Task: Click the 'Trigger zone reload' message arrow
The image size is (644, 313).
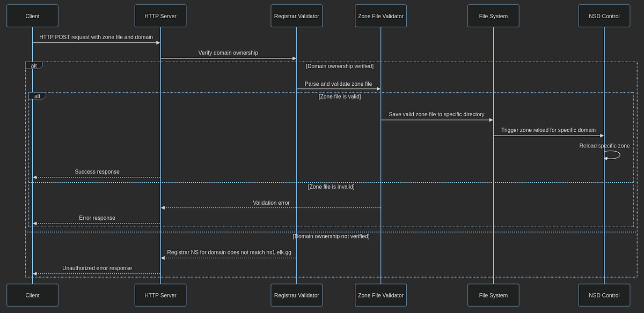Action: pos(547,135)
